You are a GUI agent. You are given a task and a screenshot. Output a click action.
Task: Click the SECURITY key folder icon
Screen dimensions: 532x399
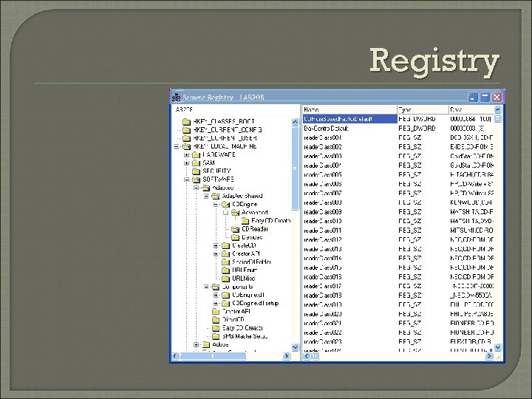(196, 171)
